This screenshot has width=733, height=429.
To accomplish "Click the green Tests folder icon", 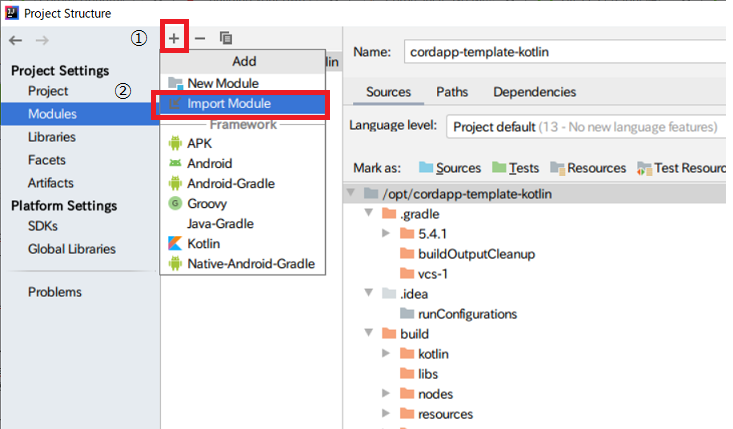I will [499, 167].
